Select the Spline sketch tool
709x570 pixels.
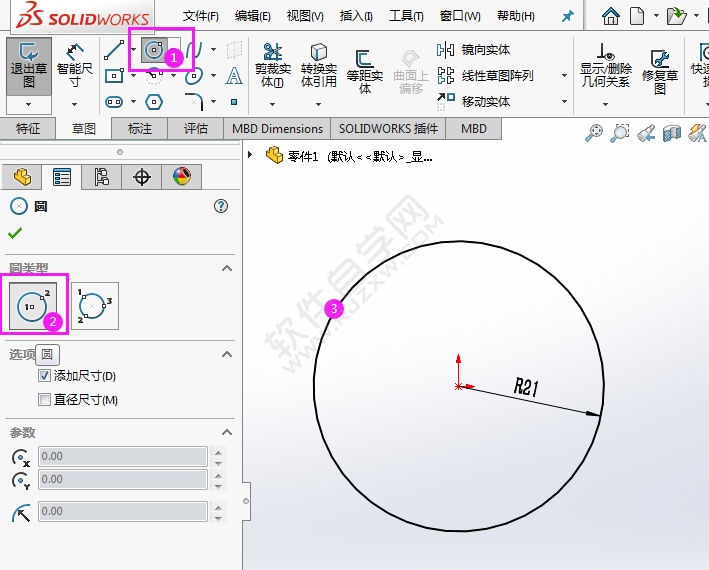194,49
